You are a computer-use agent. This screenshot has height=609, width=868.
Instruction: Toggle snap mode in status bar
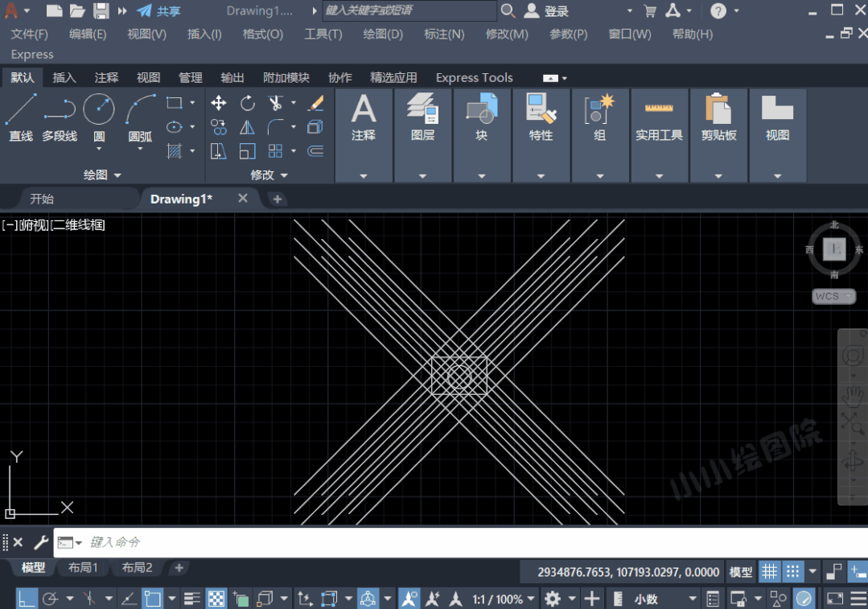pos(793,572)
